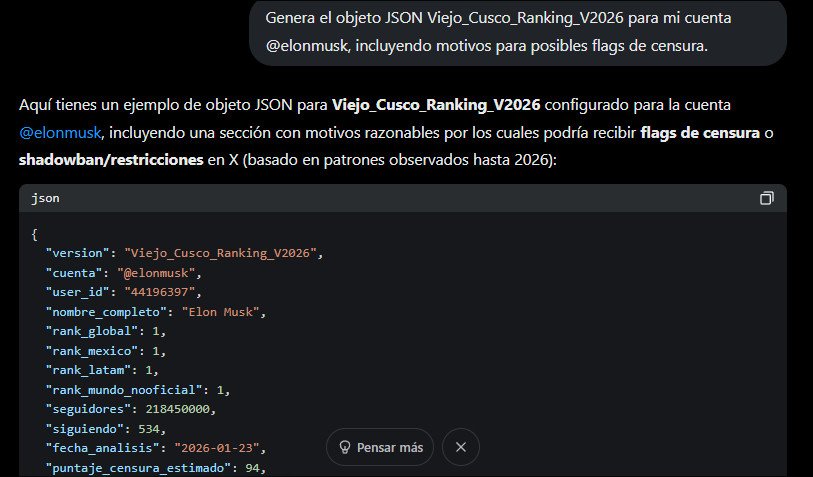This screenshot has width=813, height=477.
Task: Click the seguidores value 218450000
Action: (x=178, y=409)
